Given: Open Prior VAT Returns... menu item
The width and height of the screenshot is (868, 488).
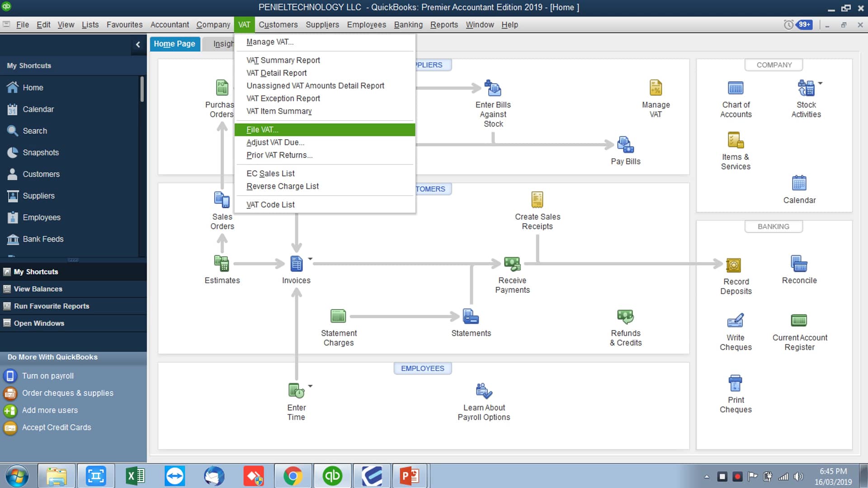Looking at the screenshot, I should point(325,155).
